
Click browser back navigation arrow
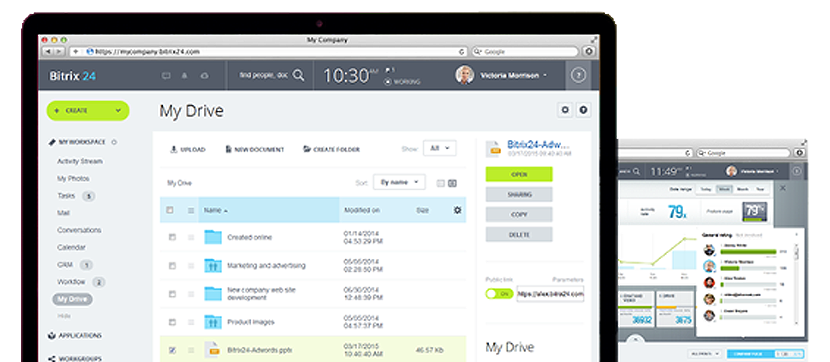pos(48,52)
